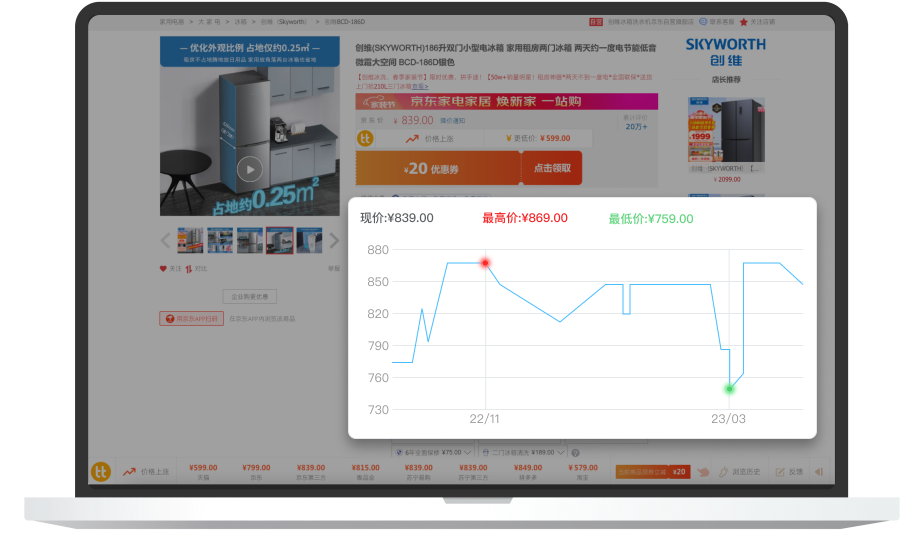Viewport: 912px width, 545px height.
Task: Expand the 二门冰箱清洗 ¥189.00 dropdown
Action: [523, 453]
